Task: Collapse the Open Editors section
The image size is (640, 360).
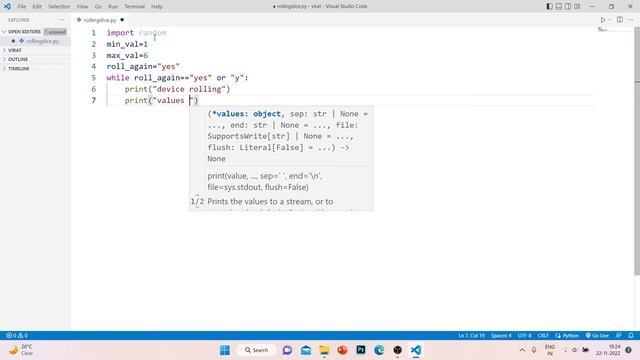Action: pos(24,31)
